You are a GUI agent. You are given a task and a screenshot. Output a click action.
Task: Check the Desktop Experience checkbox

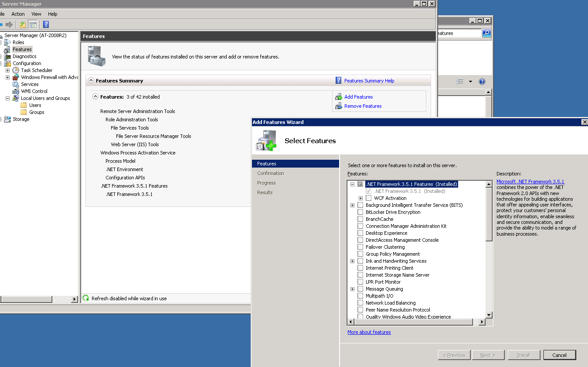point(360,233)
